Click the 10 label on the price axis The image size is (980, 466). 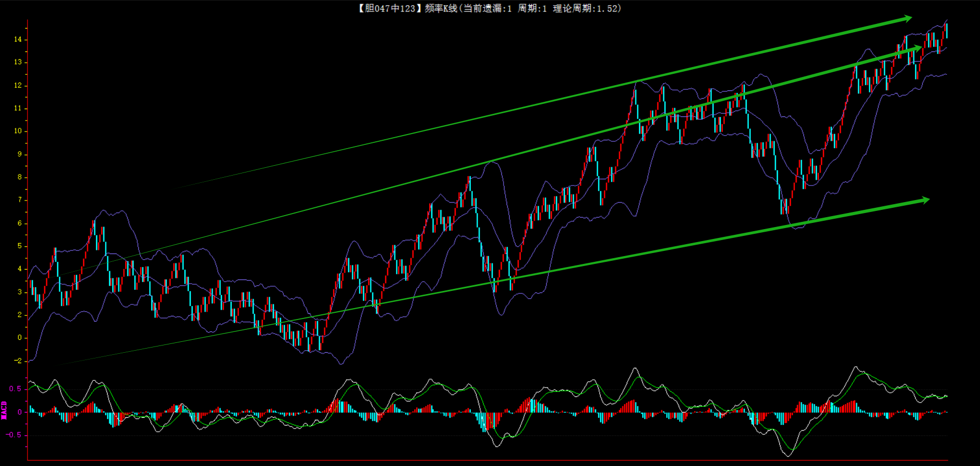click(18, 131)
